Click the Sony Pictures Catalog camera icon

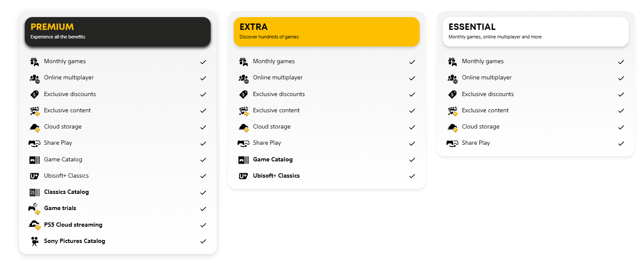[x=34, y=241]
